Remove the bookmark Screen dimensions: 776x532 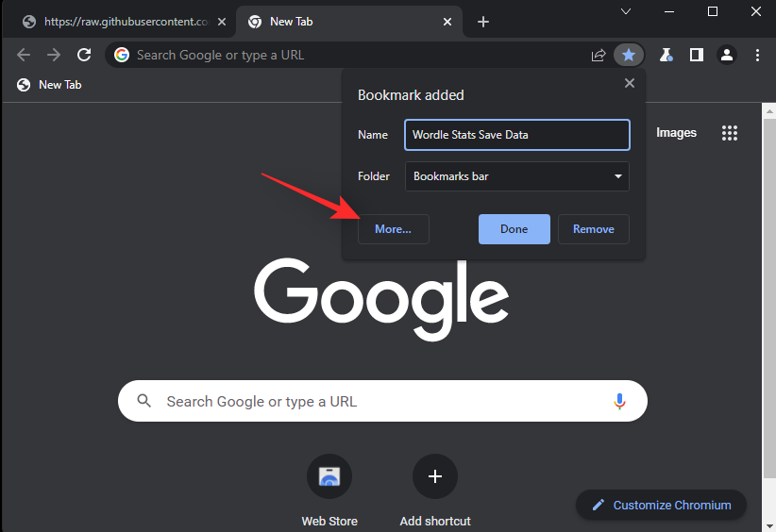[x=594, y=229]
